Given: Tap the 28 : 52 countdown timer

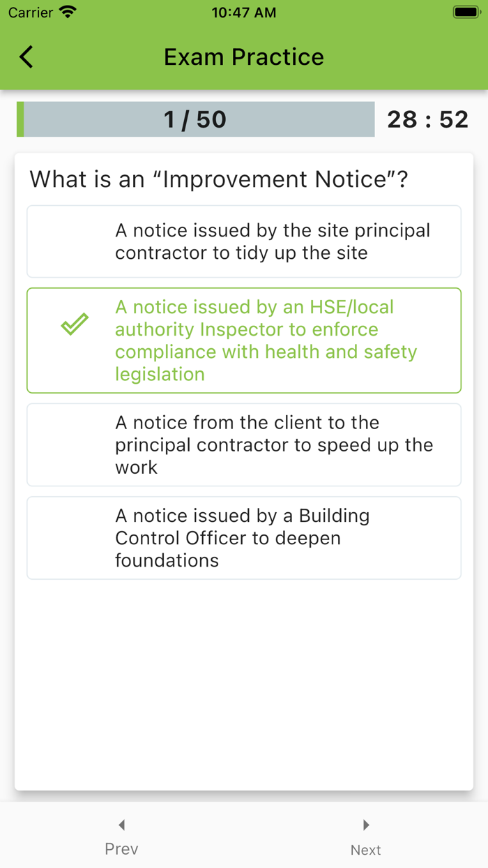Looking at the screenshot, I should click(x=427, y=119).
